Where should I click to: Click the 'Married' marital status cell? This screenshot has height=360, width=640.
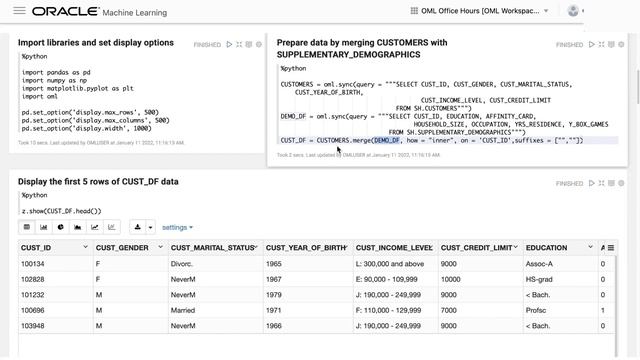pyautogui.click(x=216, y=310)
